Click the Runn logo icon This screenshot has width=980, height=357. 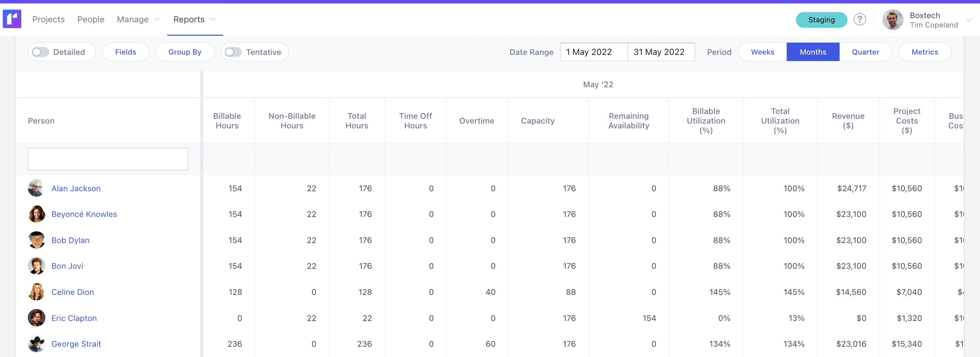point(12,19)
